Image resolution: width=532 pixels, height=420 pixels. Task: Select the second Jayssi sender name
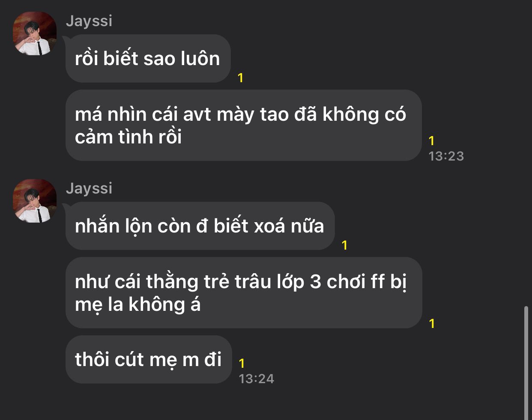(x=89, y=188)
